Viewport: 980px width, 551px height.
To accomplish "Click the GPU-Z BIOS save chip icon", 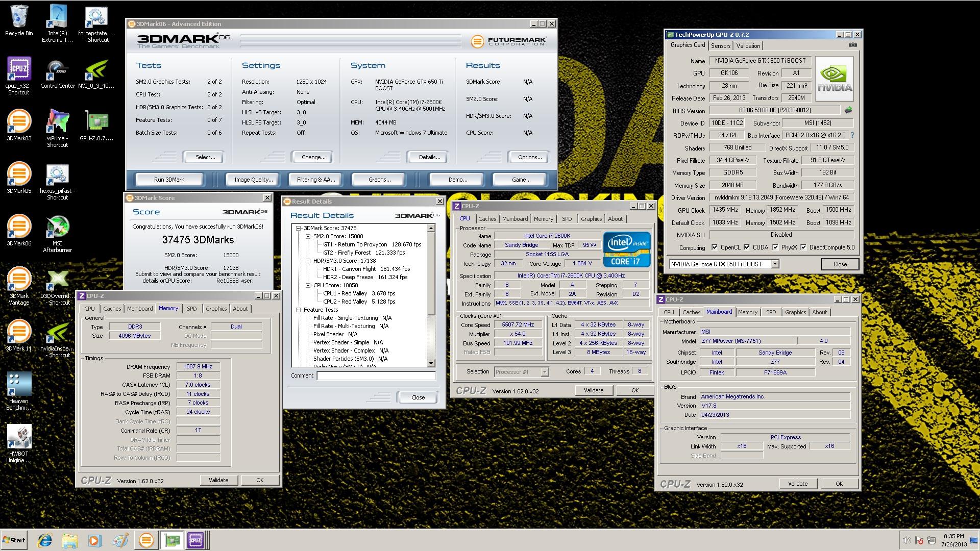I will [x=848, y=110].
